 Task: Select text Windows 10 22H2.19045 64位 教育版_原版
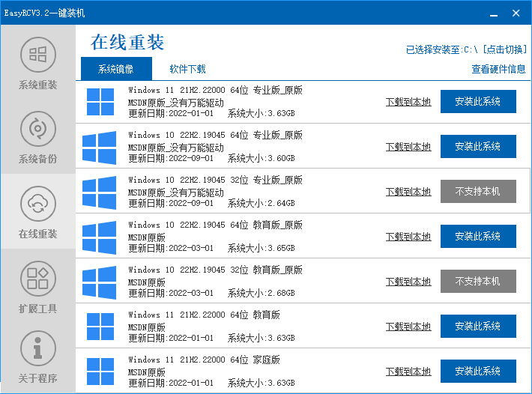pyautogui.click(x=215, y=225)
